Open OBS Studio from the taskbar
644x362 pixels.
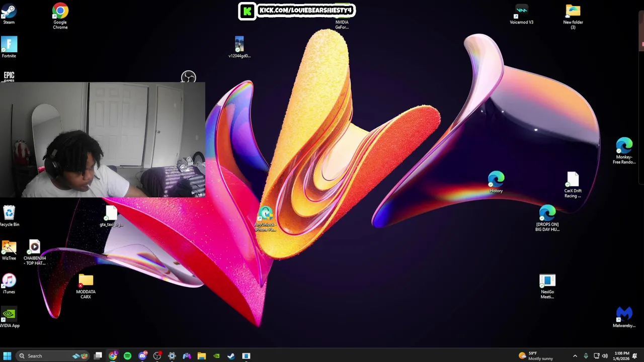tap(157, 356)
